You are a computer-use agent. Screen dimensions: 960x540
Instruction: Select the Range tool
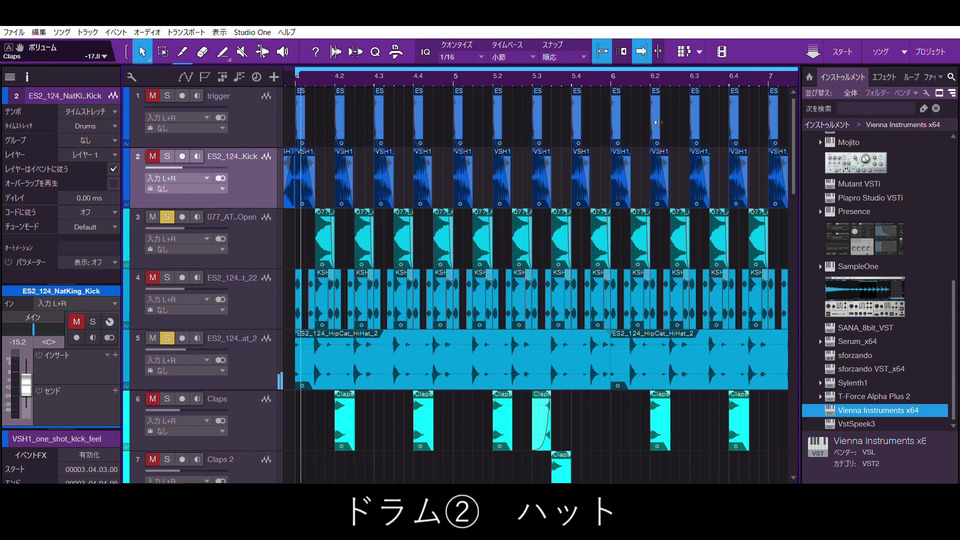[x=162, y=52]
